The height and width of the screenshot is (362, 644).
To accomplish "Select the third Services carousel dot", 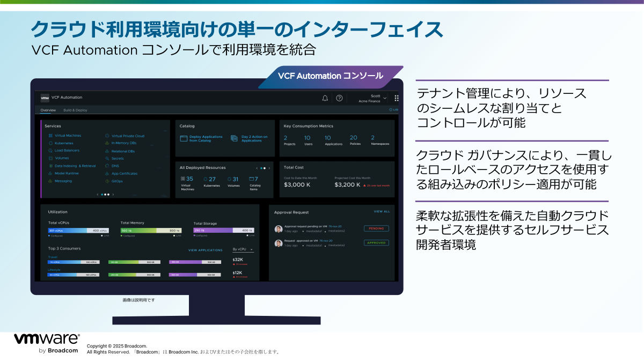I will coord(108,195).
